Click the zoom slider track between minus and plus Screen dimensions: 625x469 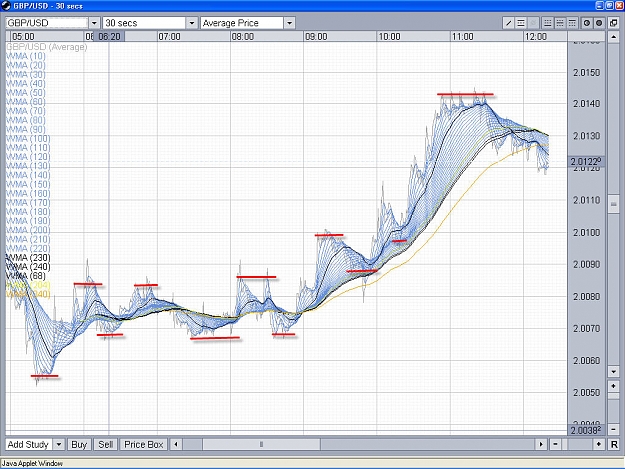coord(577,444)
